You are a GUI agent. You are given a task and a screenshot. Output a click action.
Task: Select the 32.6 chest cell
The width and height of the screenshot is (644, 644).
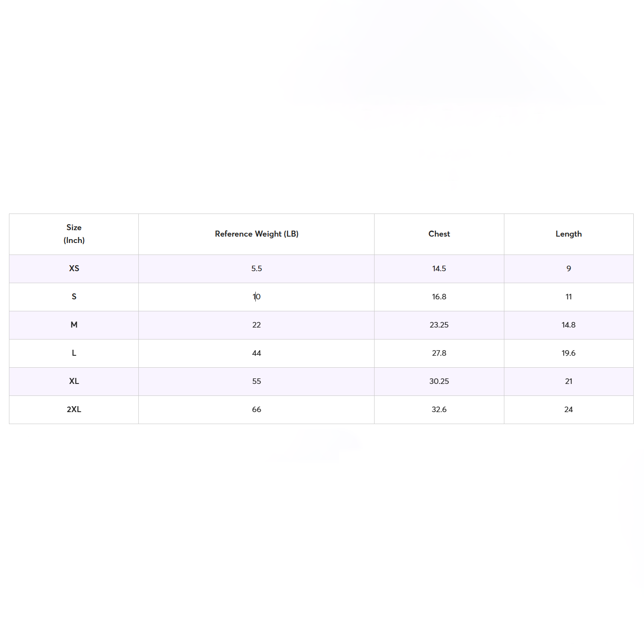pos(439,410)
